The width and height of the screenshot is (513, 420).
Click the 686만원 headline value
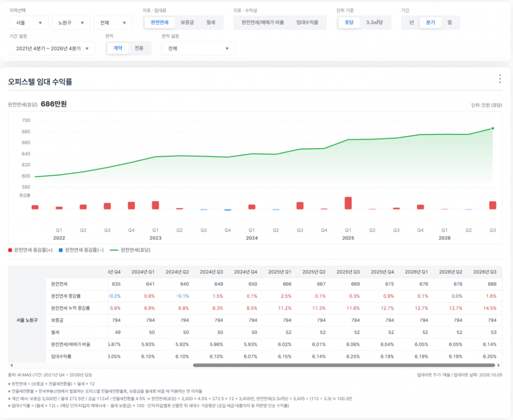(54, 104)
